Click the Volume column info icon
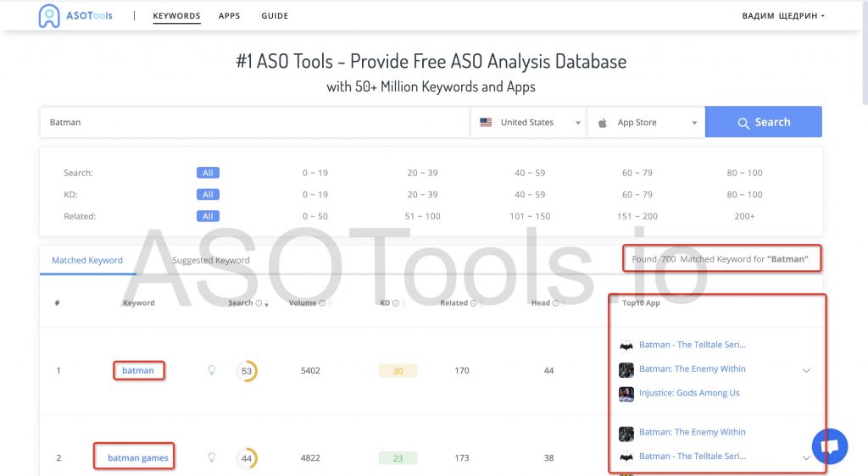This screenshot has width=868, height=476. pyautogui.click(x=322, y=303)
